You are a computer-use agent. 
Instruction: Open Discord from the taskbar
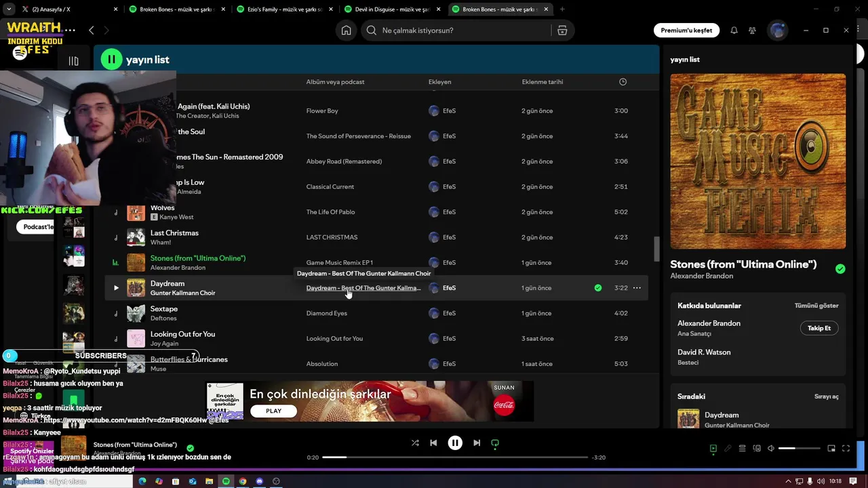click(259, 481)
